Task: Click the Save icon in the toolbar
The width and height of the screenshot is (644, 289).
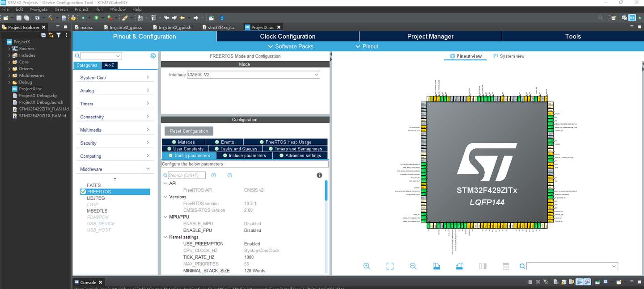Action: pyautogui.click(x=18, y=17)
